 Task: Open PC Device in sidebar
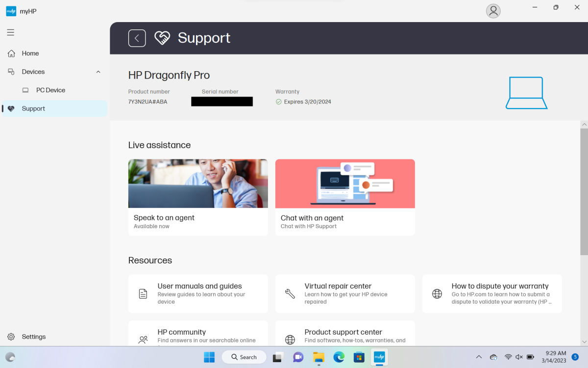[54, 90]
